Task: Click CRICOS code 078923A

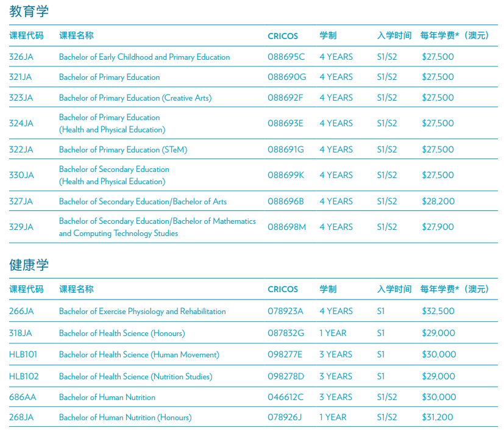Action: coord(285,312)
